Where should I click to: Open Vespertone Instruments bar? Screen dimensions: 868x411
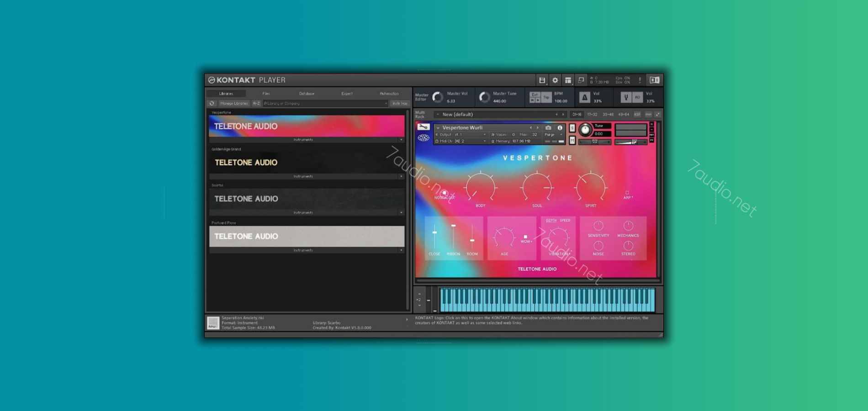coord(303,140)
